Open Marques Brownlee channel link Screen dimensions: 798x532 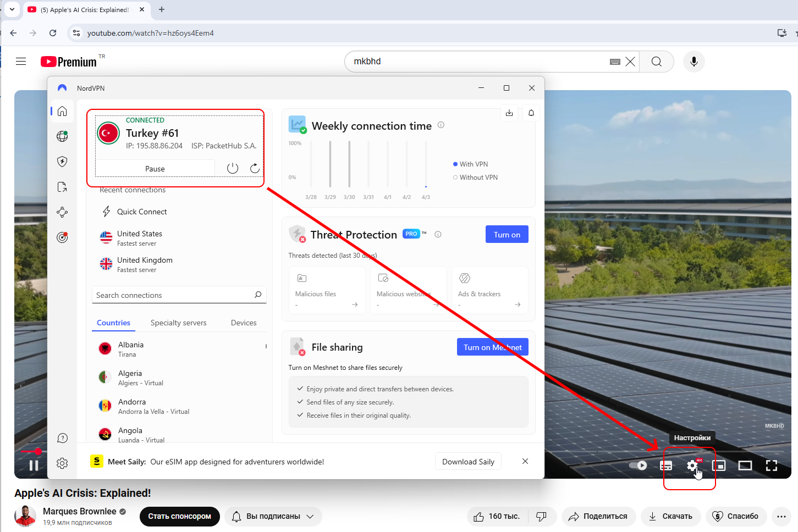click(x=80, y=511)
